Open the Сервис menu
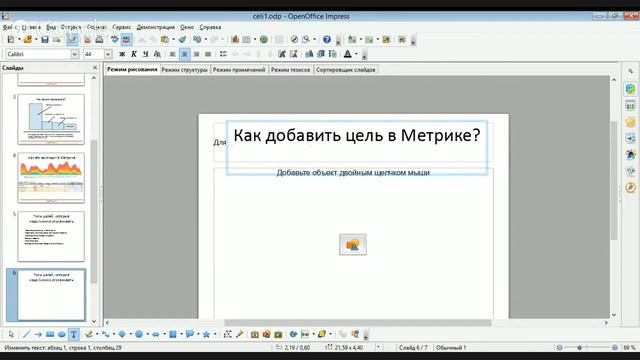640x360 pixels. pyautogui.click(x=122, y=27)
